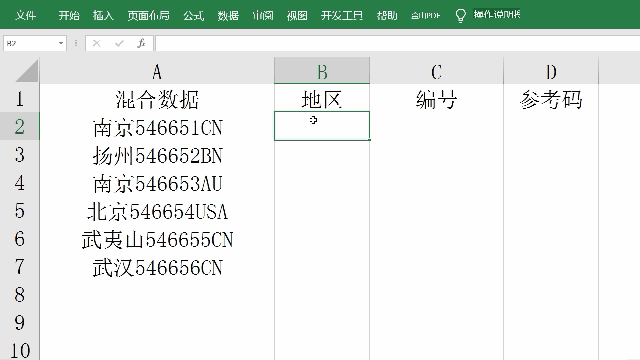Screen dimensions: 640x360
Task: Open the 开发工具 ribbon tab
Action: (x=342, y=16)
